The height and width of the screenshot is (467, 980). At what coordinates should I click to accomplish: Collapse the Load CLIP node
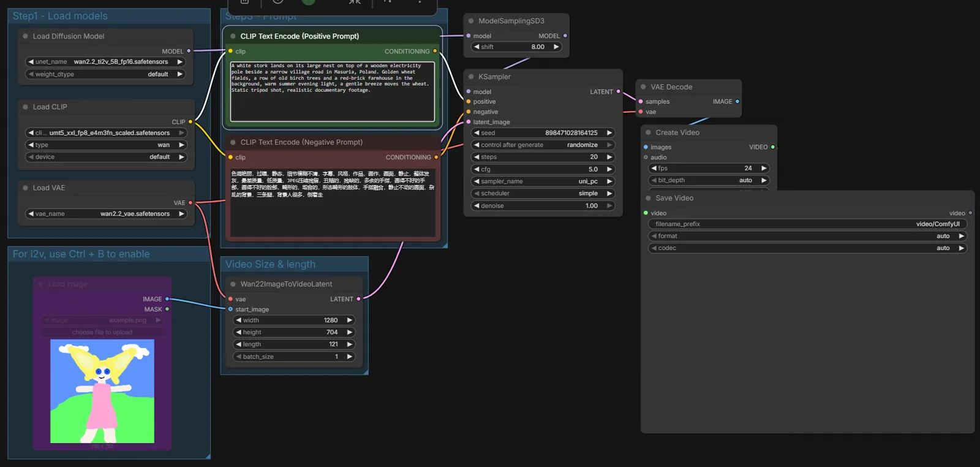coord(25,107)
